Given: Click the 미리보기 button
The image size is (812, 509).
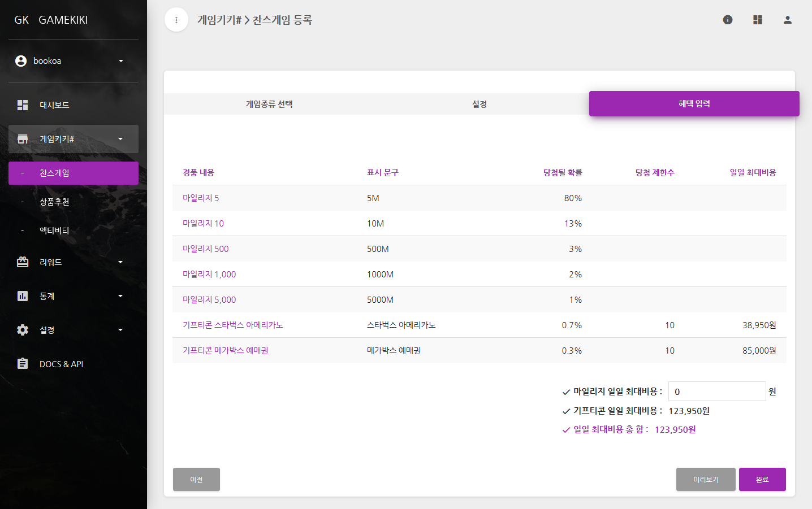Looking at the screenshot, I should click(x=706, y=480).
